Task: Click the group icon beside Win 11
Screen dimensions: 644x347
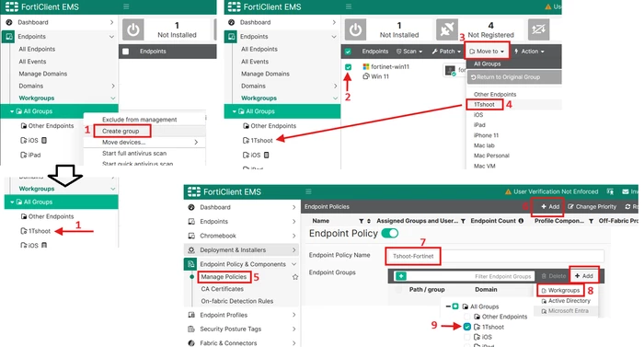Action: coord(366,76)
